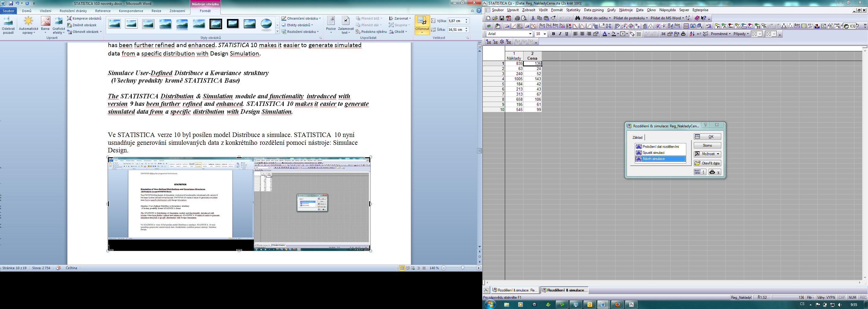Open the Grafy menu in STATISTICA
The width and height of the screenshot is (868, 309).
(x=612, y=10)
